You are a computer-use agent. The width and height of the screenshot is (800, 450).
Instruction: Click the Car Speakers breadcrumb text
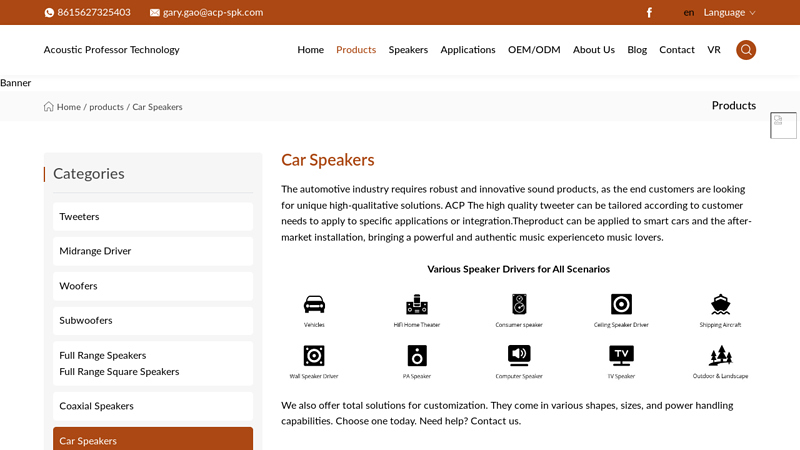coord(157,107)
